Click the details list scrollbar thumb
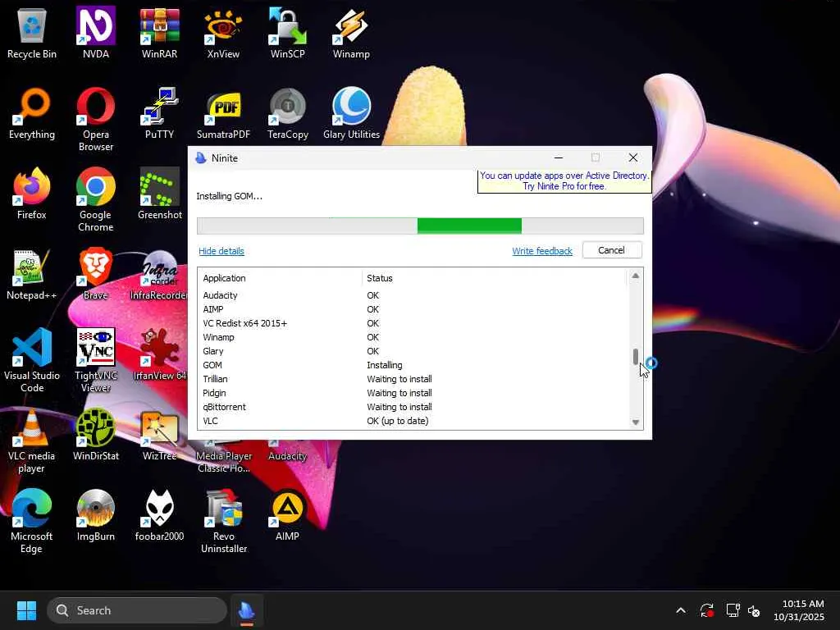 pos(636,357)
